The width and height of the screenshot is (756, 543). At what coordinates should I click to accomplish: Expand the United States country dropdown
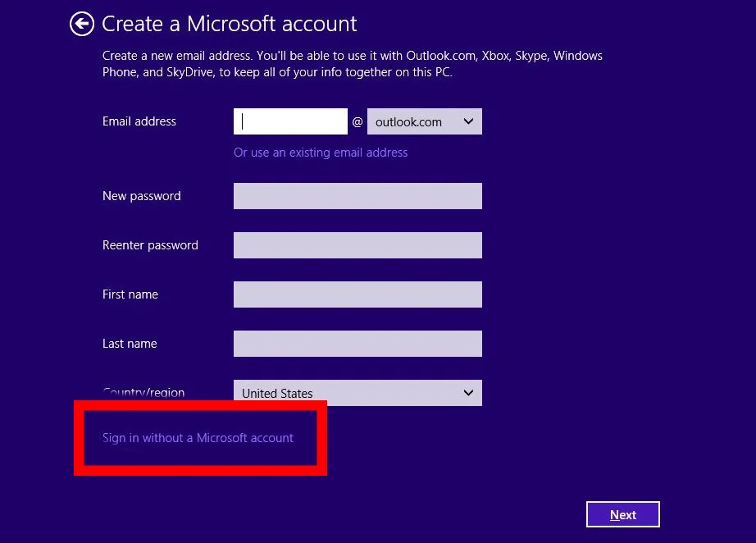click(358, 393)
